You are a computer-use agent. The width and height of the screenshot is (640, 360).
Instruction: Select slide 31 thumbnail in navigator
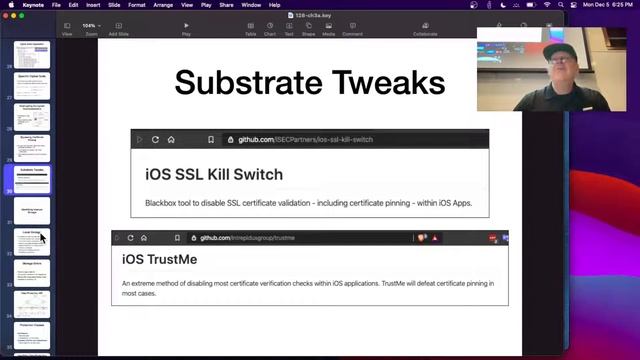[x=32, y=211]
